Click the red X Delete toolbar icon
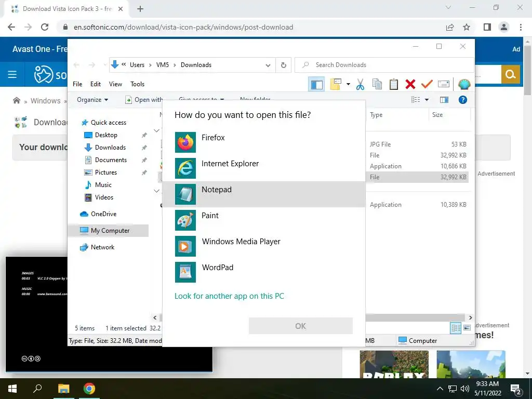The image size is (532, 399). point(410,84)
